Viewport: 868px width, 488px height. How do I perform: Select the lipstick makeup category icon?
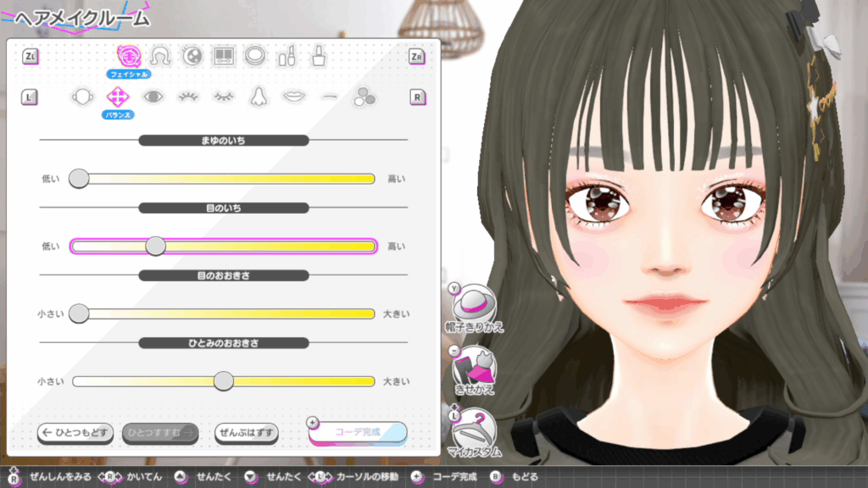[286, 56]
